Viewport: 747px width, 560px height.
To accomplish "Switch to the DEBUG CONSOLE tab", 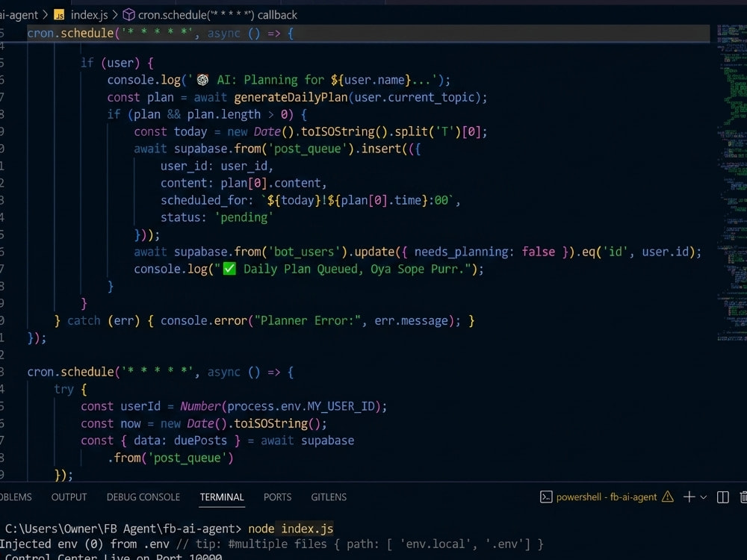I will tap(143, 497).
